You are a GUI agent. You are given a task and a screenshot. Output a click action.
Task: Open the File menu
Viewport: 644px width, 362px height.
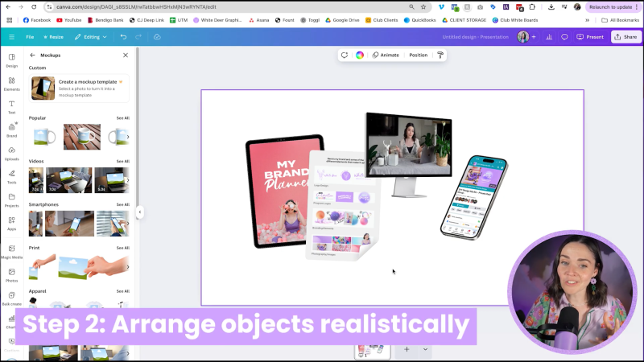30,37
